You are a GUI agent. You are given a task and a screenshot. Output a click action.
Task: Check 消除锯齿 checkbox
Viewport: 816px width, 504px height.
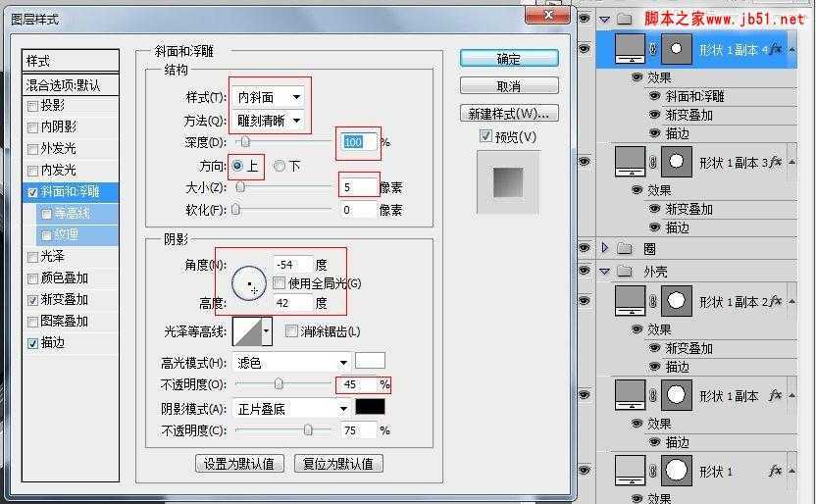(x=291, y=331)
